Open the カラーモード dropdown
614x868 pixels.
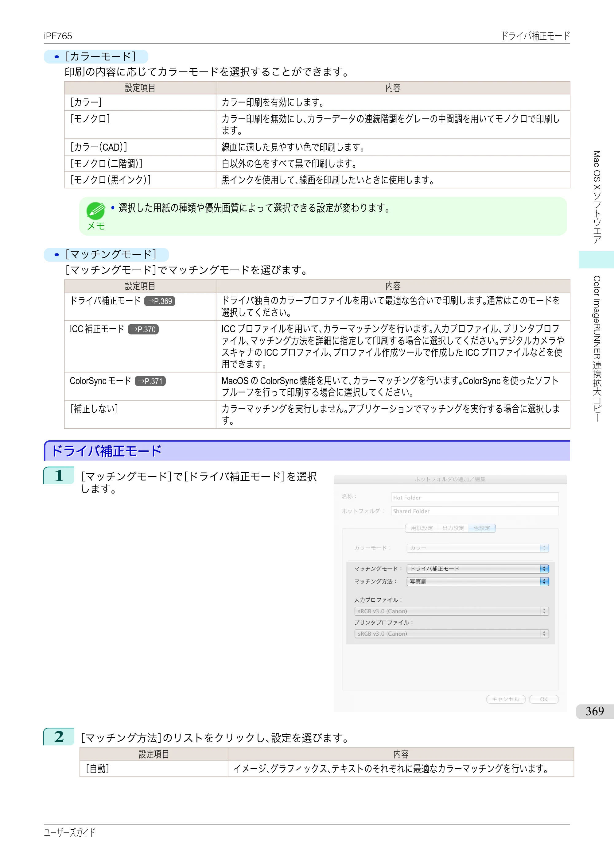coord(477,548)
